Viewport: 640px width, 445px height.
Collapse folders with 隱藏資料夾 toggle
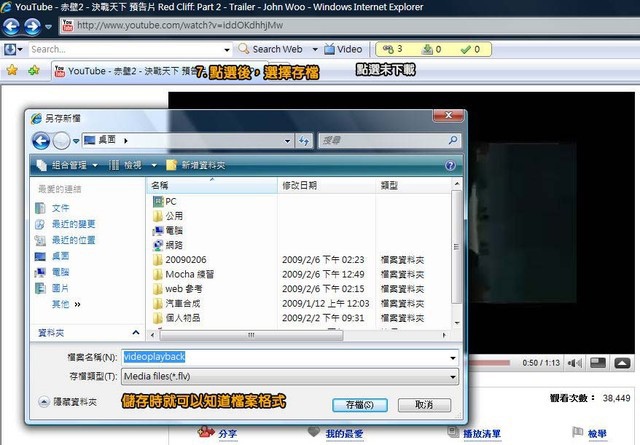[x=68, y=402]
